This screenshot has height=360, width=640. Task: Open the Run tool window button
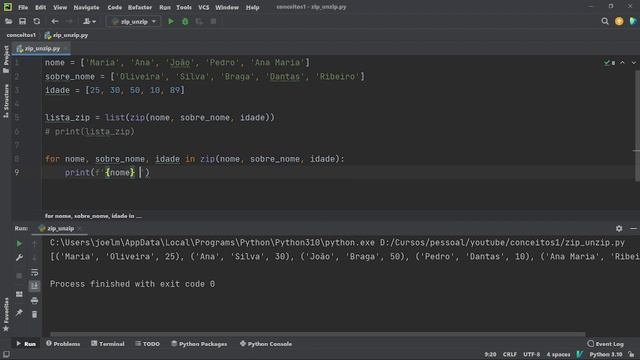click(26, 344)
